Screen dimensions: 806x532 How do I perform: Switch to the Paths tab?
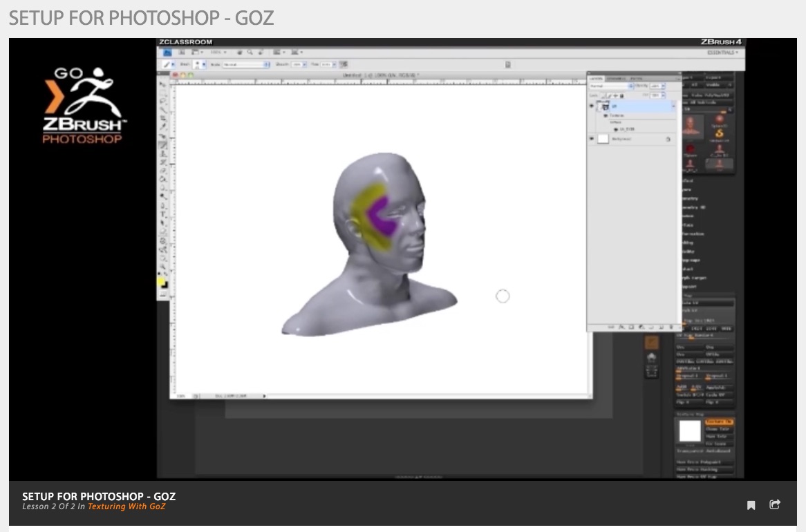pos(636,78)
